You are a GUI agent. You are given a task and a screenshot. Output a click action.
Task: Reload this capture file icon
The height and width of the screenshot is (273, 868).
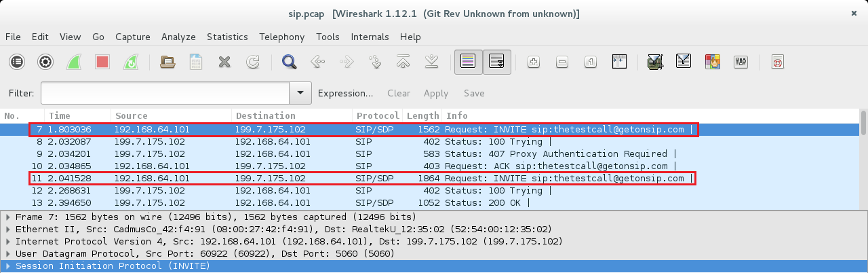tap(253, 62)
